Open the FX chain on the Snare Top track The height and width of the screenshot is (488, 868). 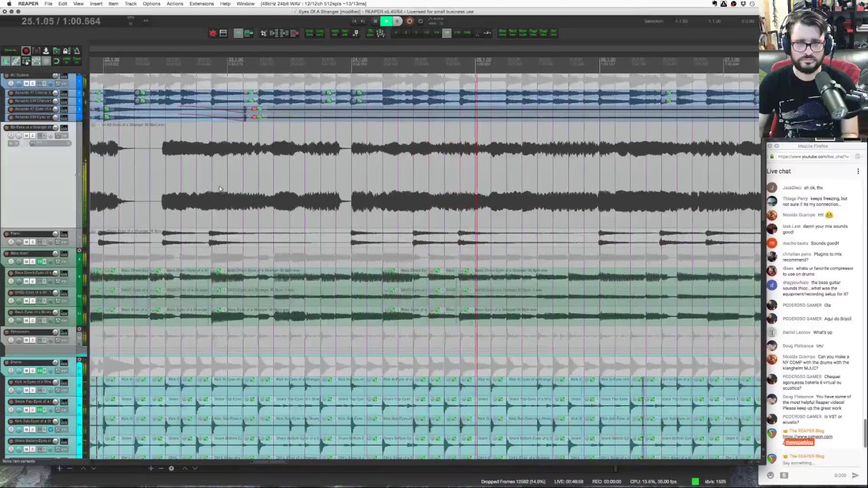pyautogui.click(x=39, y=409)
